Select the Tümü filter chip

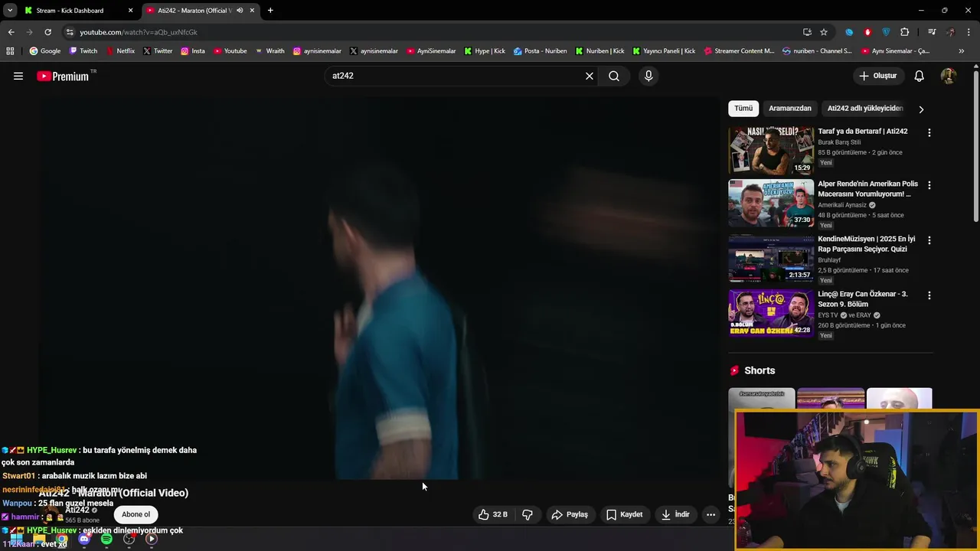coord(743,108)
